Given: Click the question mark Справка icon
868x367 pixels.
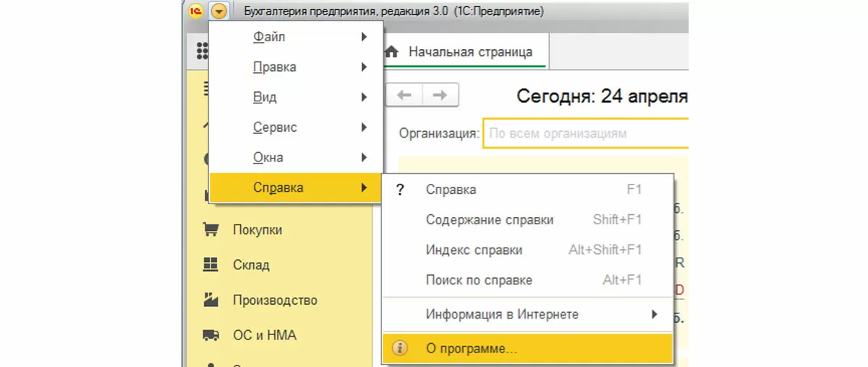Looking at the screenshot, I should (400, 190).
